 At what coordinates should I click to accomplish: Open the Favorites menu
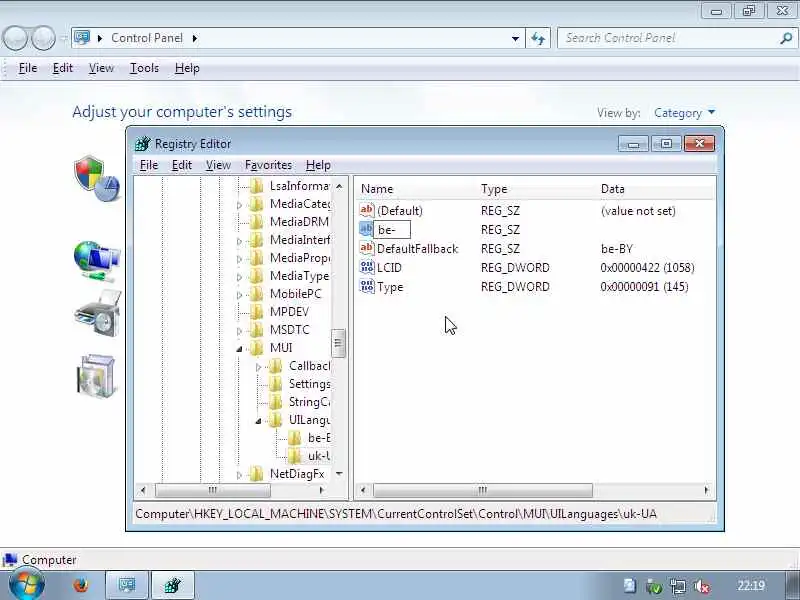pos(268,165)
